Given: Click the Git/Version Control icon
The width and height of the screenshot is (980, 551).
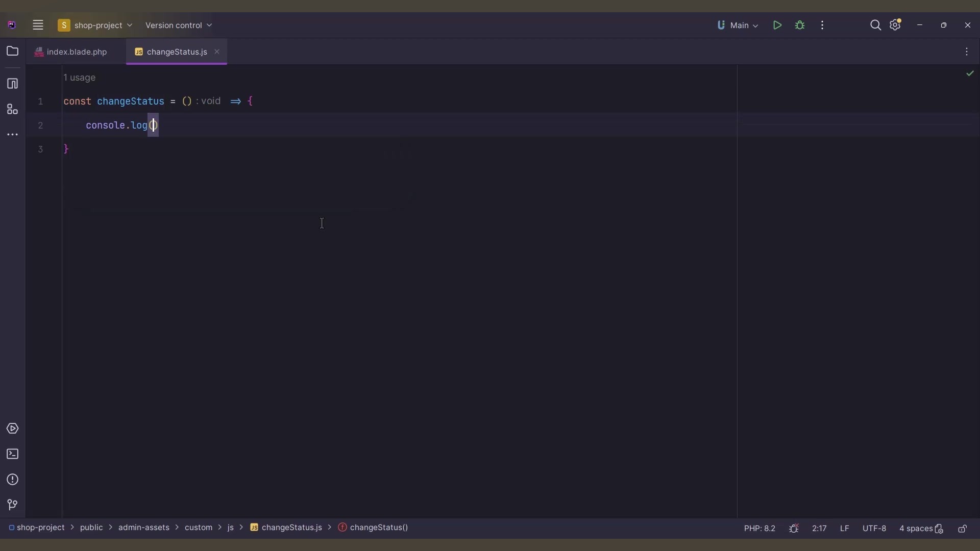Looking at the screenshot, I should 12,505.
